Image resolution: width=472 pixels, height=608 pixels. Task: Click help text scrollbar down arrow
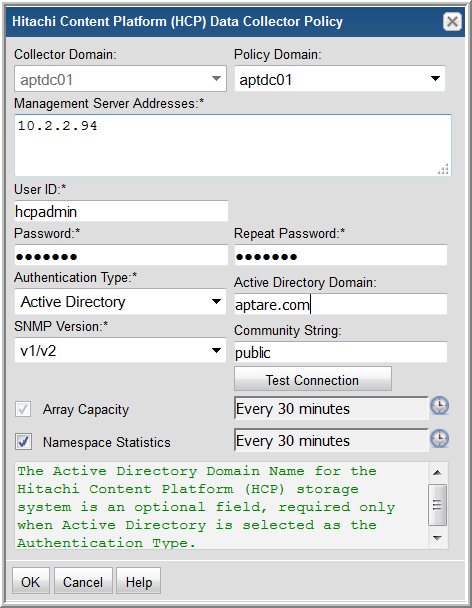click(437, 538)
